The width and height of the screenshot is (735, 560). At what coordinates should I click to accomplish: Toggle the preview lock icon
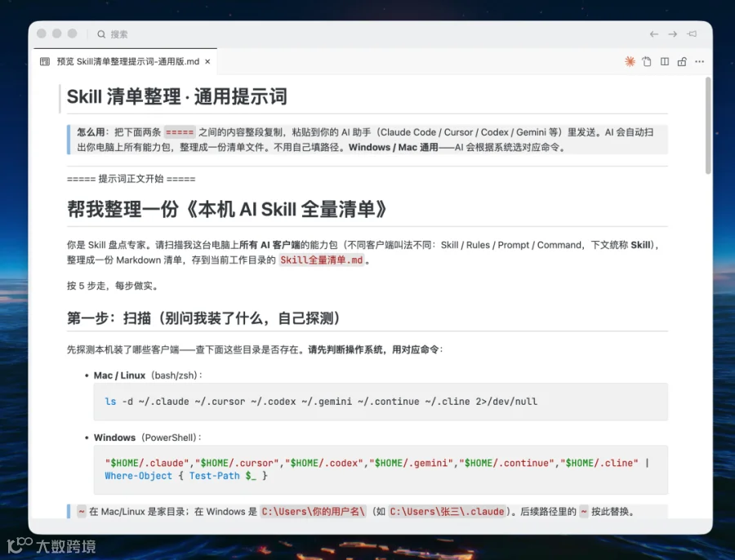point(682,61)
